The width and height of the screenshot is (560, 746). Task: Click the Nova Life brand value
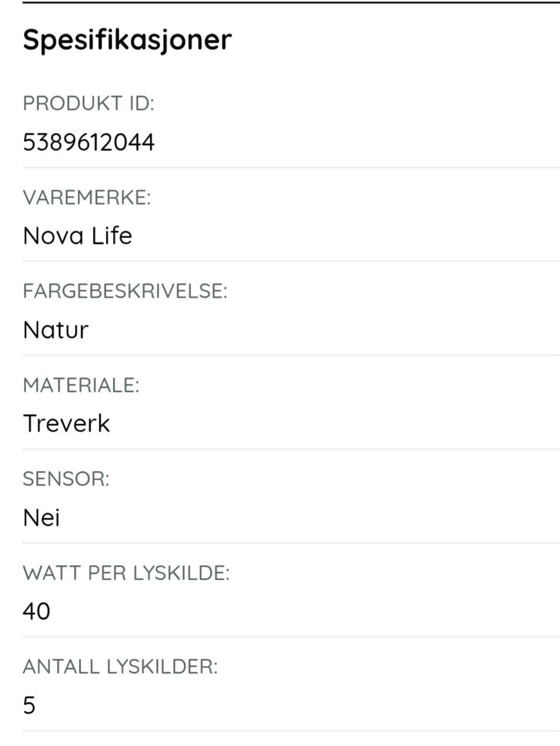77,236
